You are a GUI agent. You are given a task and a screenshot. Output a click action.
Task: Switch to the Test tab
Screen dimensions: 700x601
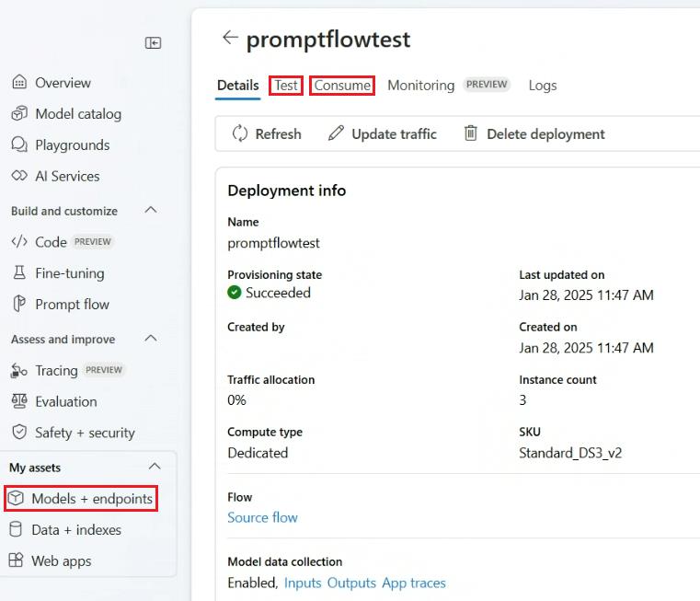(x=286, y=86)
